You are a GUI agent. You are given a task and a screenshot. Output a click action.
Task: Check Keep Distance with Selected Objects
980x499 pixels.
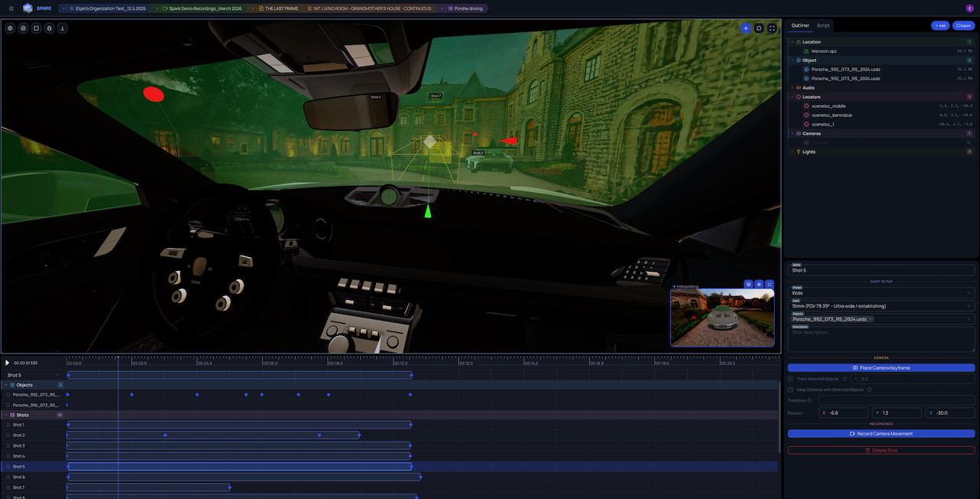coord(791,390)
